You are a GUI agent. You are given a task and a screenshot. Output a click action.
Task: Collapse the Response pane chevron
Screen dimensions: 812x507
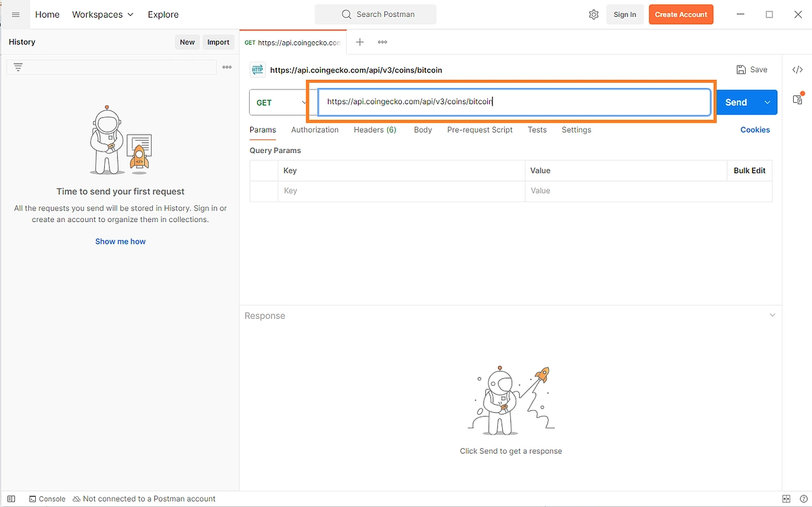[772, 315]
